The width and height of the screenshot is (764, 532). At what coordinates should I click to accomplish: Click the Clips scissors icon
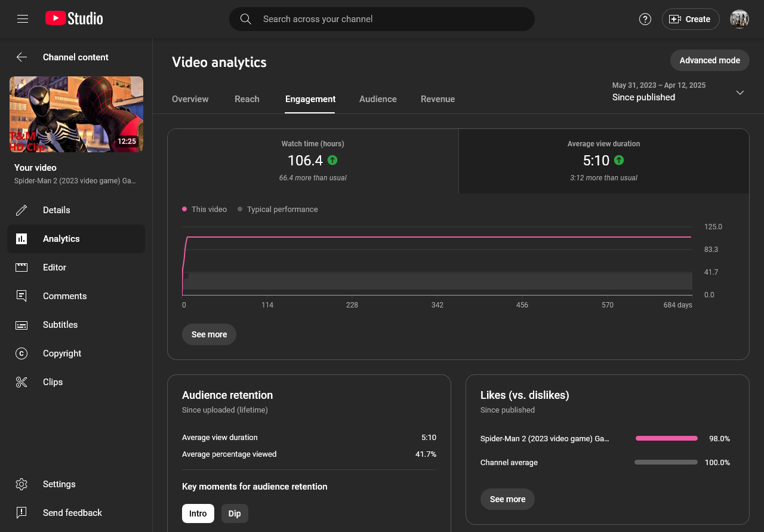(21, 382)
